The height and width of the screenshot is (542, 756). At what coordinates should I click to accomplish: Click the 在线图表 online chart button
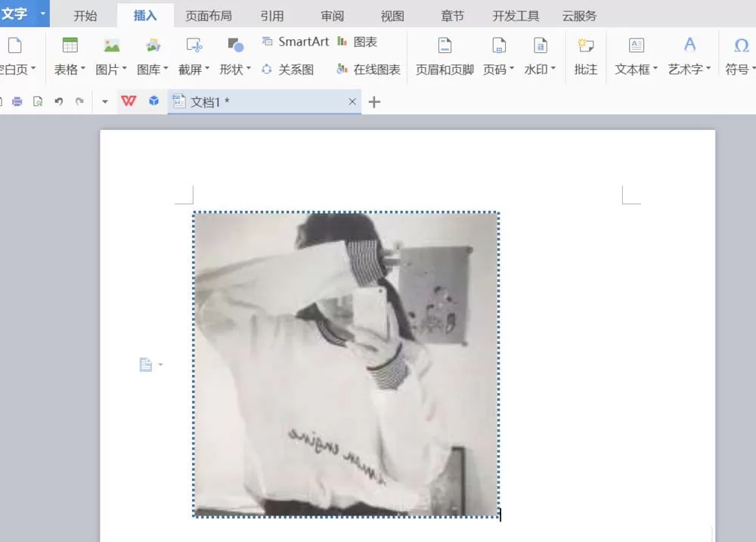tap(369, 70)
